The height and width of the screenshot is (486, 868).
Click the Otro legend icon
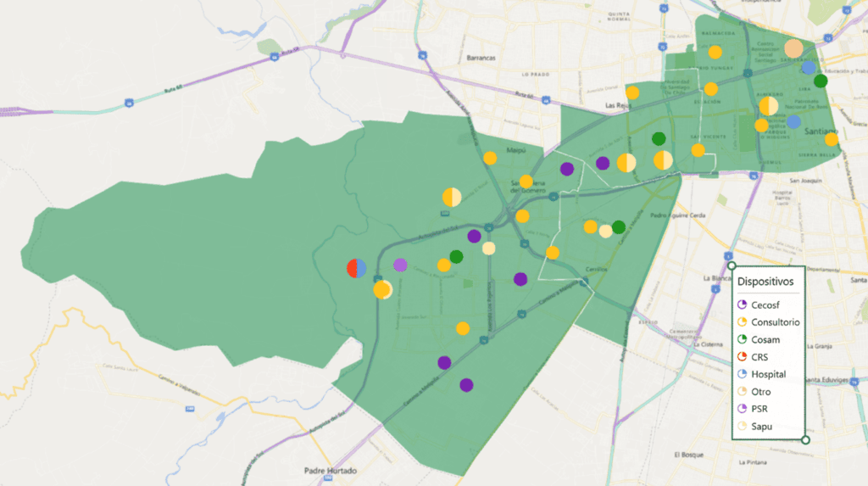742,392
